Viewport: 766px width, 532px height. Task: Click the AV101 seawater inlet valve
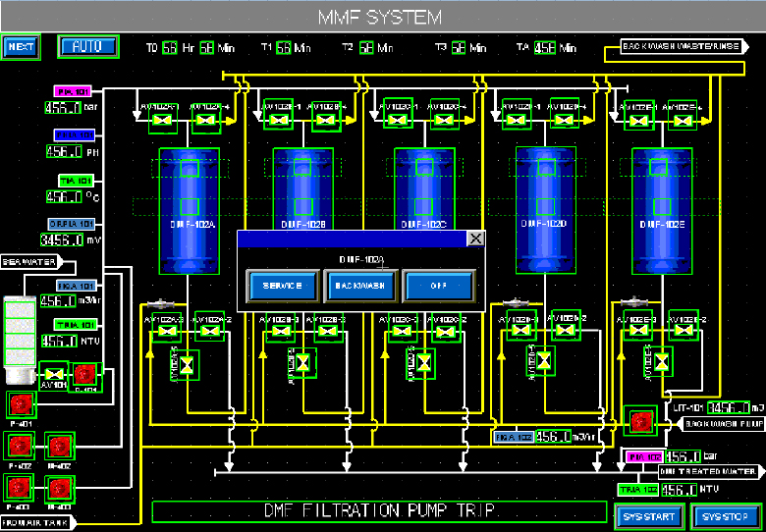click(x=53, y=374)
